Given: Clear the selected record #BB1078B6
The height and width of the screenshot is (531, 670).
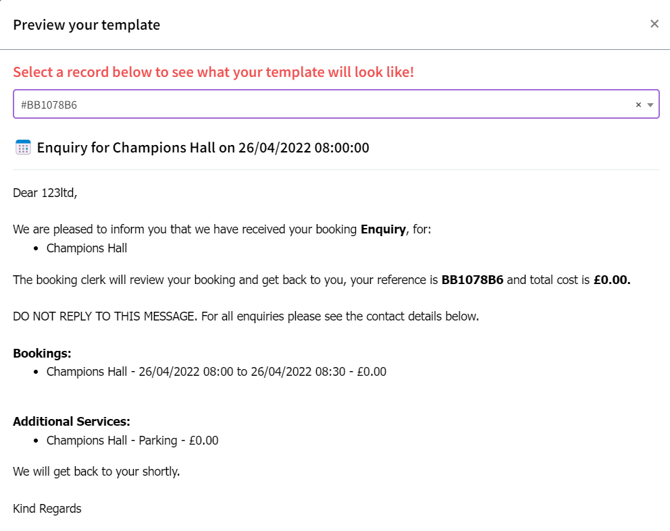Looking at the screenshot, I should (x=638, y=105).
